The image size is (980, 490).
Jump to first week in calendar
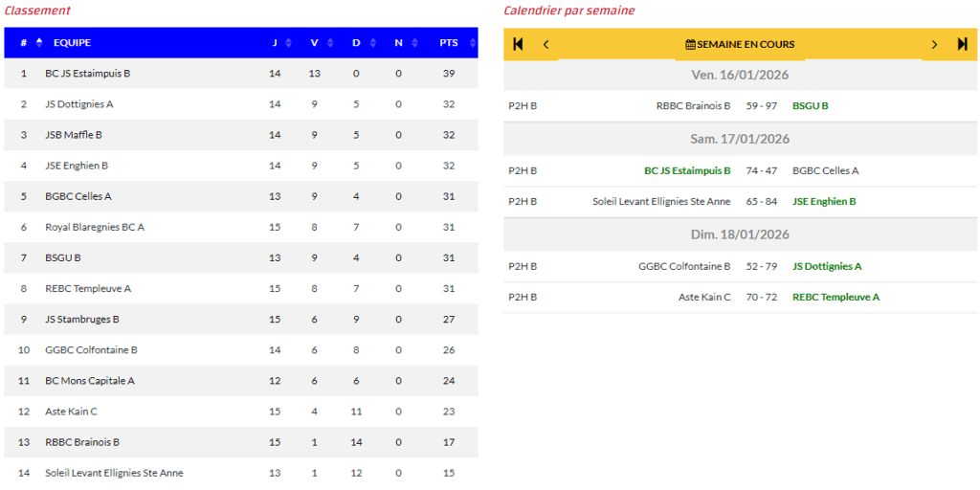click(x=518, y=44)
